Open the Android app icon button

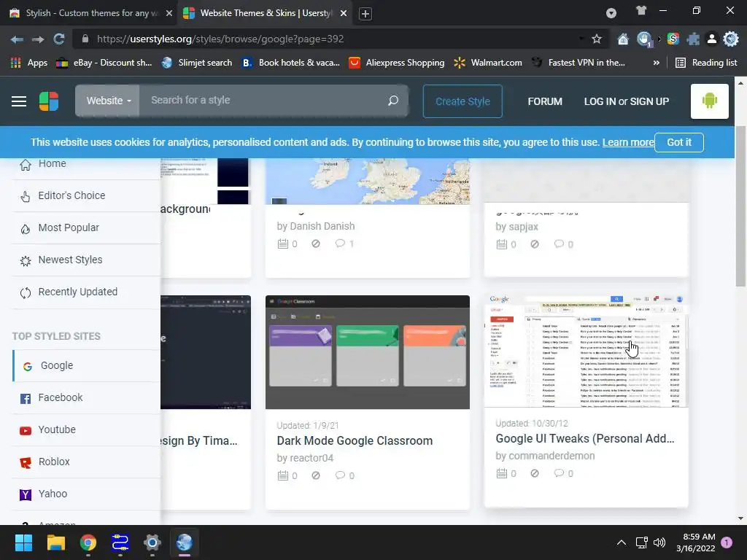click(x=709, y=101)
